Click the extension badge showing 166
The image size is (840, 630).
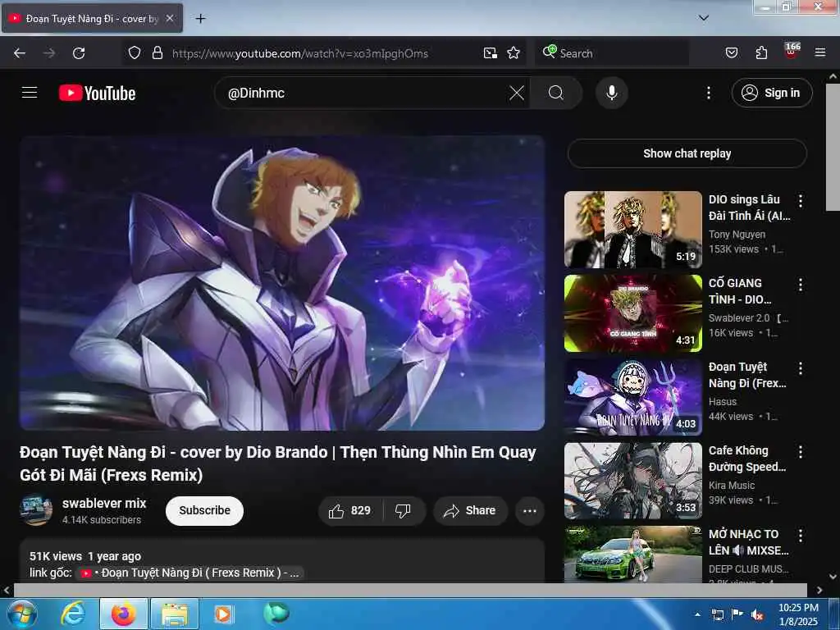[792, 51]
